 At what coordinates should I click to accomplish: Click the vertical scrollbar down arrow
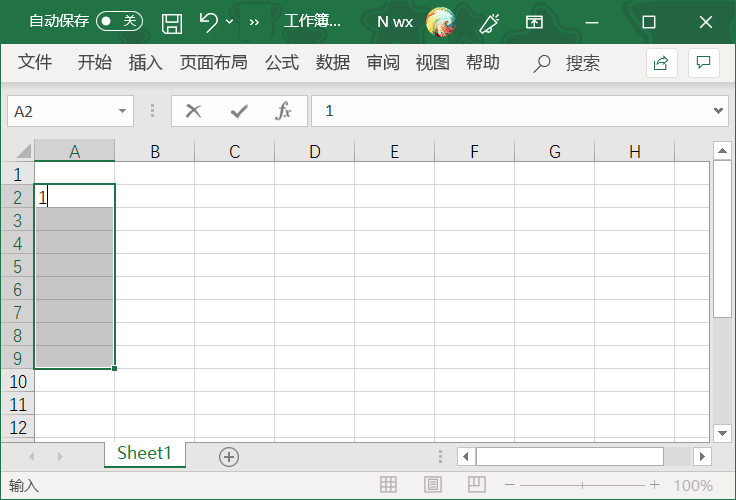click(x=722, y=433)
